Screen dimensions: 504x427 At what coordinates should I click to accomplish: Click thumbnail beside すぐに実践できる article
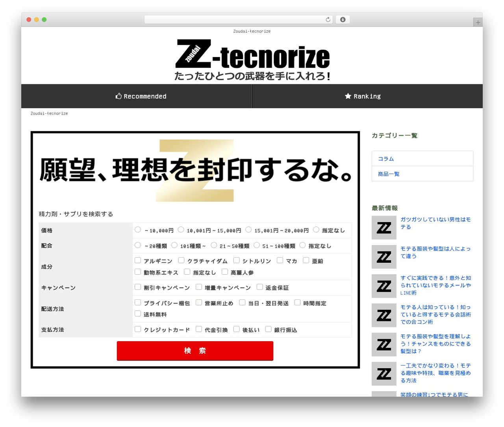tap(384, 286)
